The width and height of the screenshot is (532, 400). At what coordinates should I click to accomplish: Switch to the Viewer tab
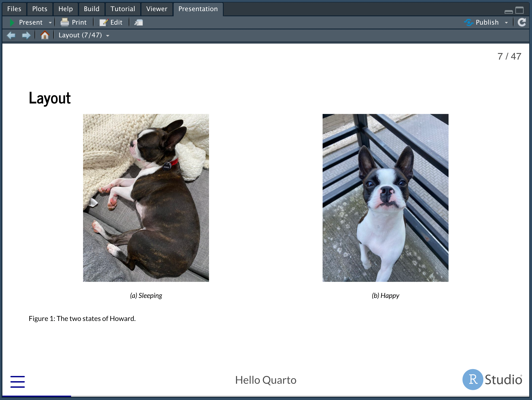[157, 9]
